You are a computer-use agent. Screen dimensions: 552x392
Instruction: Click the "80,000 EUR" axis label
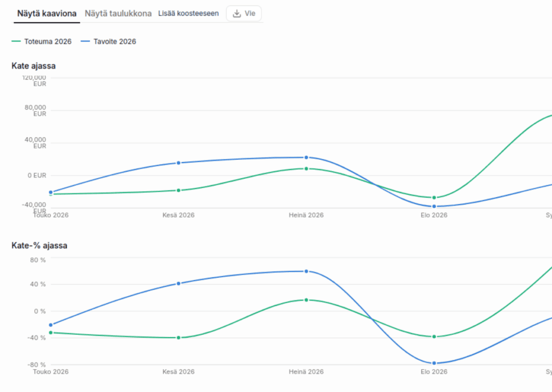35,110
